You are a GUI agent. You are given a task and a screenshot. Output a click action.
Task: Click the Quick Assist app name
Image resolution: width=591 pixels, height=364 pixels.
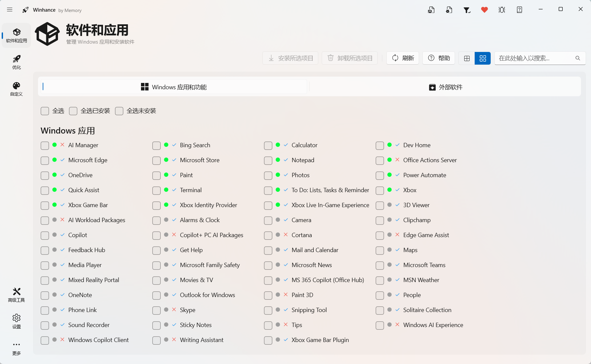pyautogui.click(x=84, y=190)
